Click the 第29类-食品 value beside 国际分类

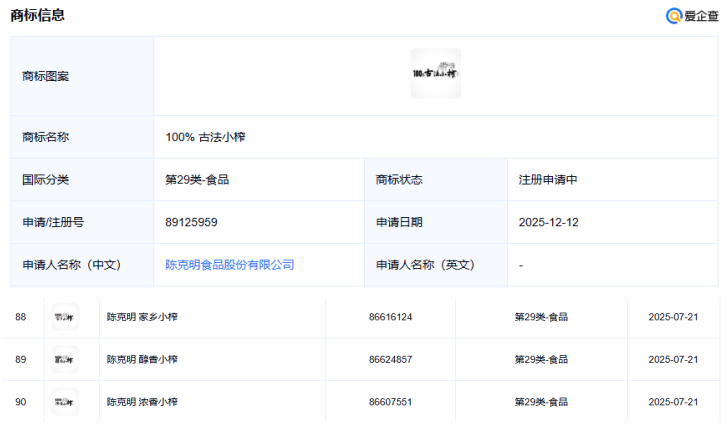click(197, 179)
